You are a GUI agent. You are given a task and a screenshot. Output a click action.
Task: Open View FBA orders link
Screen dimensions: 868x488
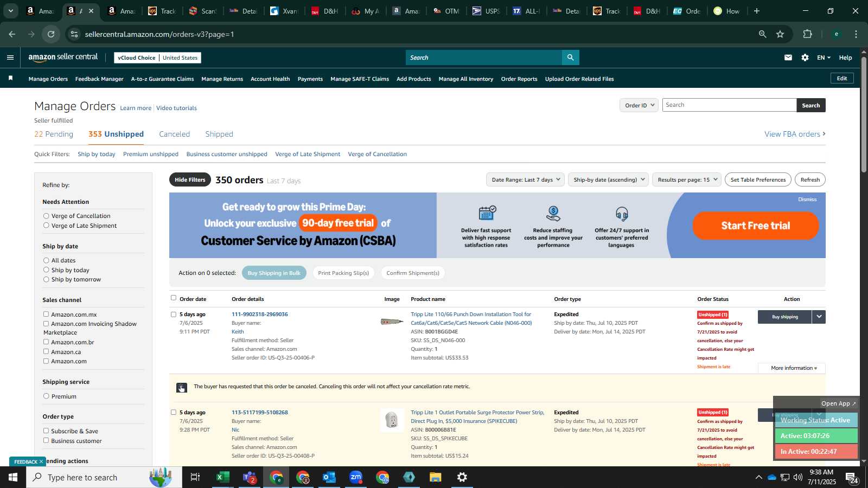[x=795, y=134]
